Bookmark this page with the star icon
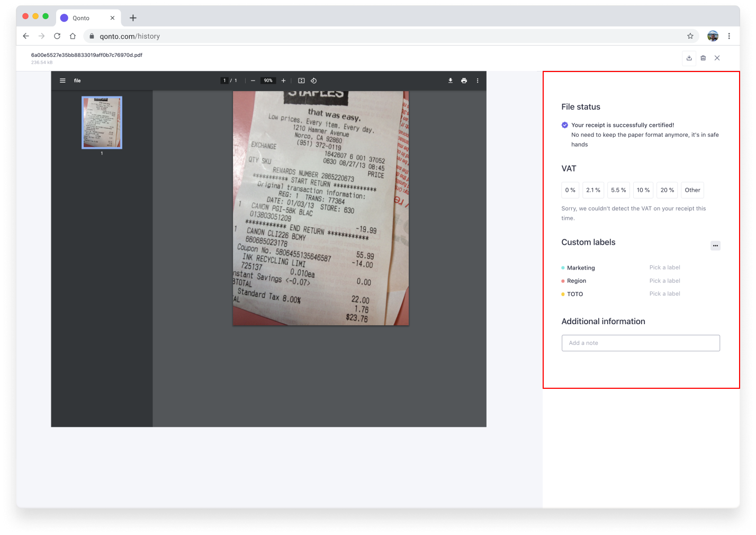This screenshot has width=756, height=535. click(x=690, y=36)
